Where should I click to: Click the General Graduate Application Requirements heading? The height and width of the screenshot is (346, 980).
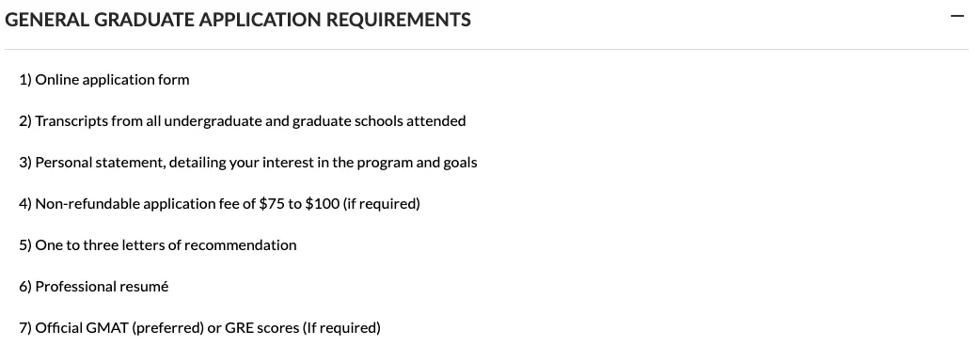(x=238, y=20)
